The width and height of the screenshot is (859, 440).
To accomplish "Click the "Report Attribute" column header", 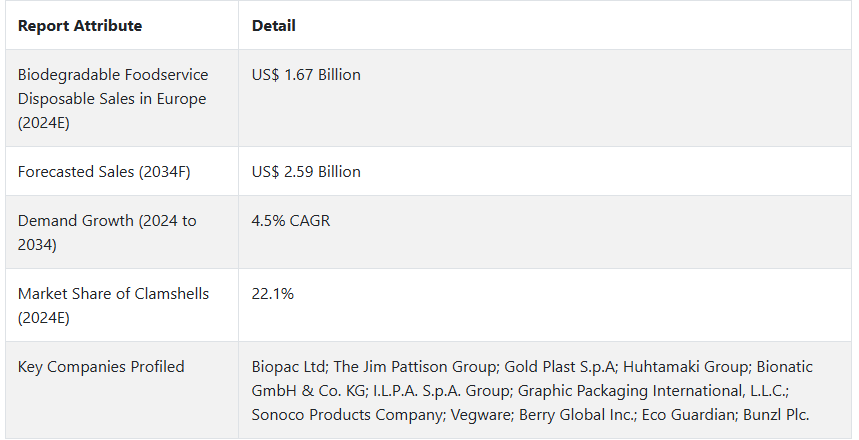I will click(x=80, y=26).
